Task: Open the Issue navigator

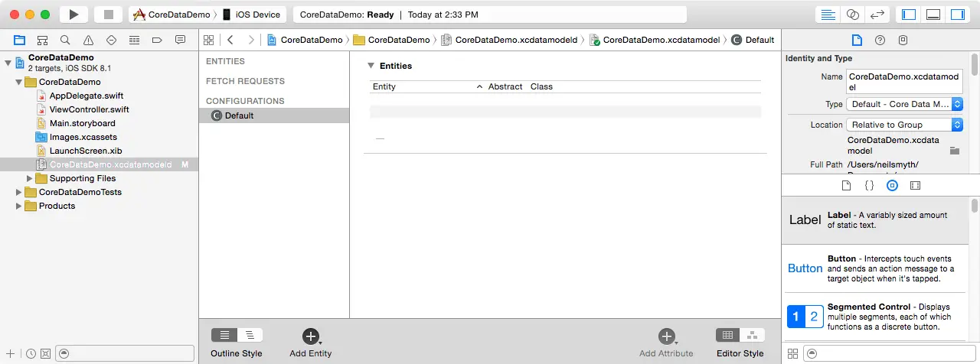Action: coord(88,40)
